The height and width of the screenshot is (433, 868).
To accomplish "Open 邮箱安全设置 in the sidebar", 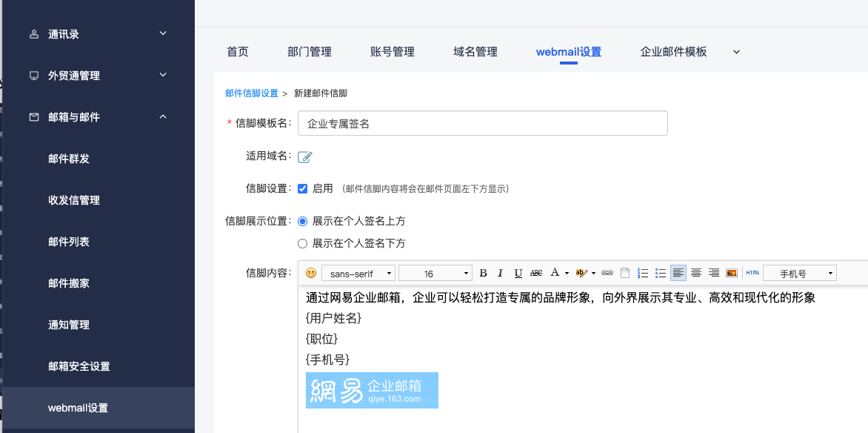I will 79,366.
